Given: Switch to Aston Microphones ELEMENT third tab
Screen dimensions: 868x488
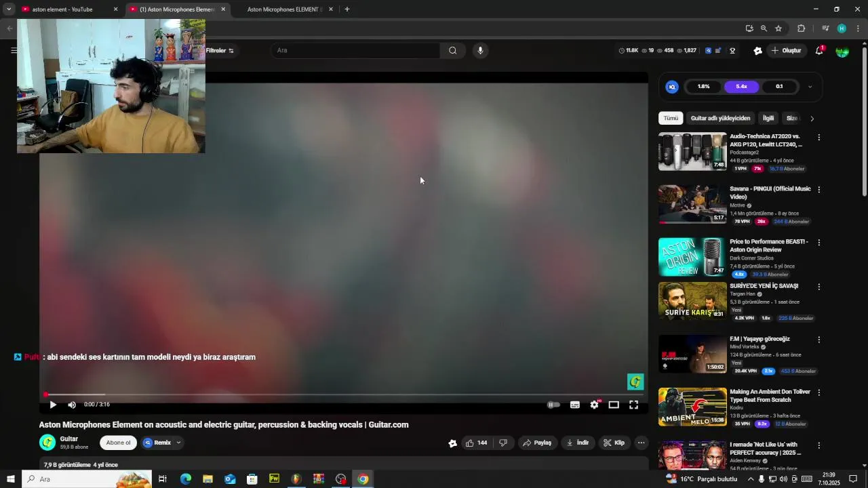Looking at the screenshot, I should (x=285, y=9).
